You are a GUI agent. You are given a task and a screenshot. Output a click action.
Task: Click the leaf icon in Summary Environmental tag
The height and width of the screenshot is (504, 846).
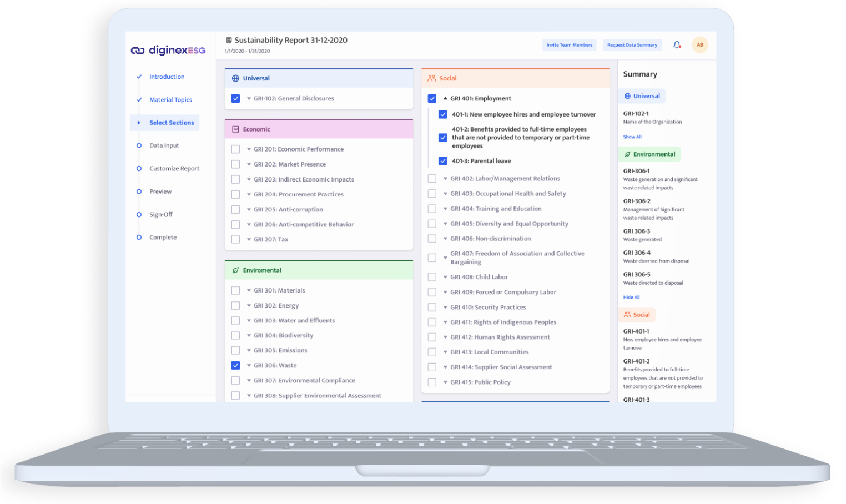[x=627, y=154]
